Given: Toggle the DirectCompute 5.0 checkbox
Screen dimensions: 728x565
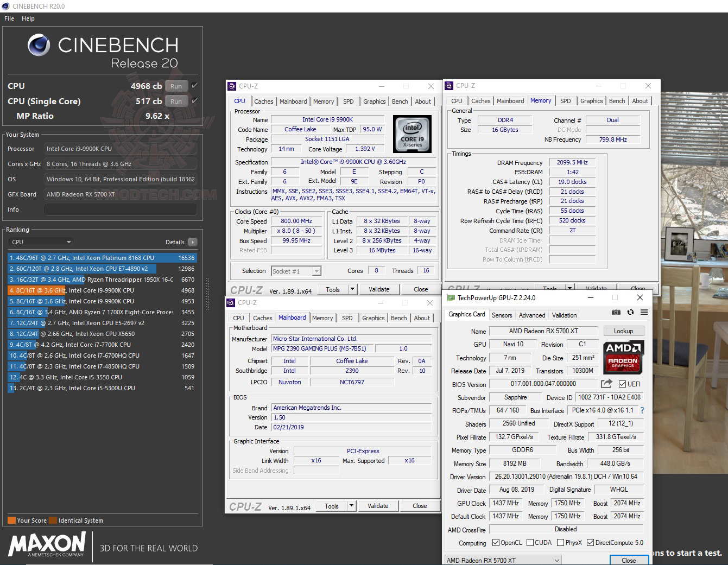Looking at the screenshot, I should click(590, 543).
